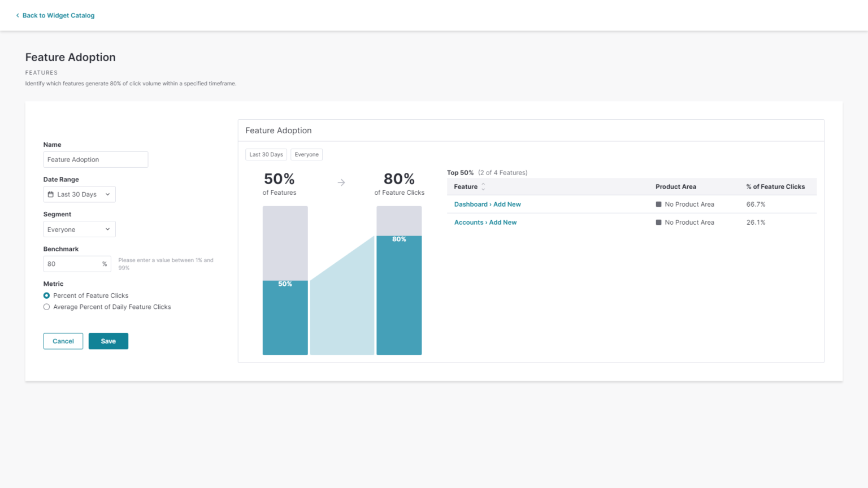Click the Everyone filter chip in preview
This screenshot has height=488, width=868.
(x=306, y=154)
